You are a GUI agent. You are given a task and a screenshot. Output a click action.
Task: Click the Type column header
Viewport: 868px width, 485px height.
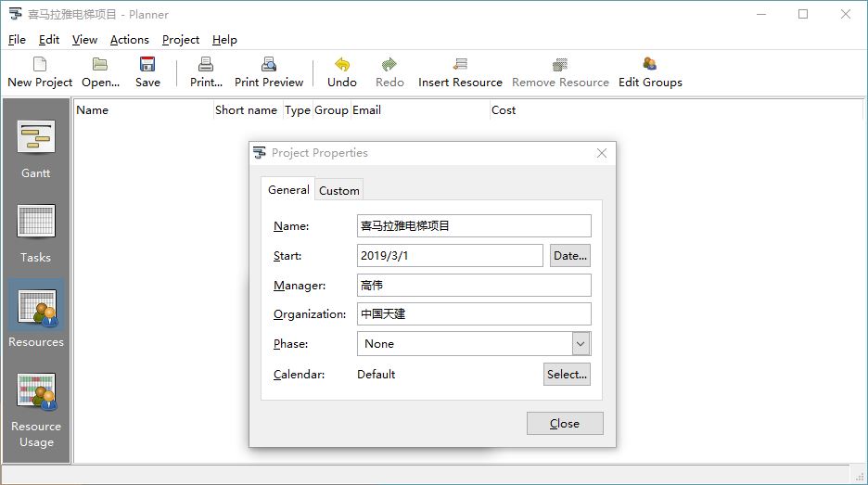(298, 110)
